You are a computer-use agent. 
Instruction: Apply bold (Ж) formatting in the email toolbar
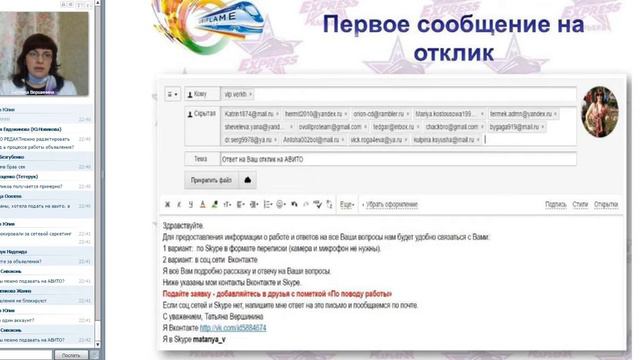click(167, 204)
